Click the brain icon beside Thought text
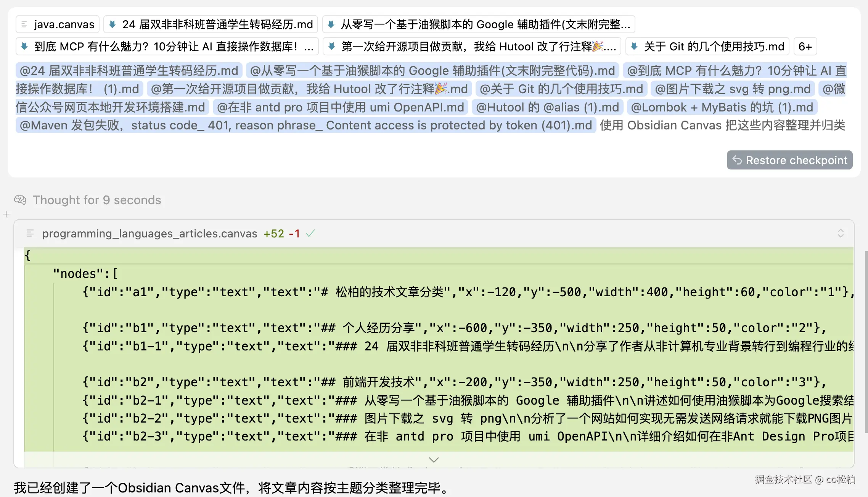 pyautogui.click(x=20, y=200)
